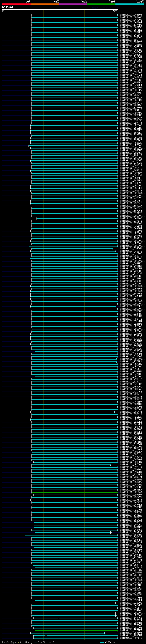The image size is (146, 644).
Task: Select label UniRef100_Q40569
Action: coord(131,58)
